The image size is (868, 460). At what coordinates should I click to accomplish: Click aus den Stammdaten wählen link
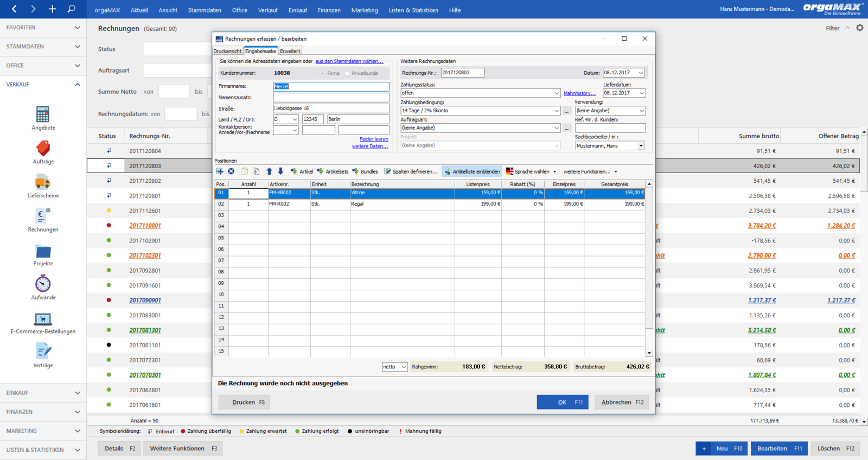(x=349, y=61)
